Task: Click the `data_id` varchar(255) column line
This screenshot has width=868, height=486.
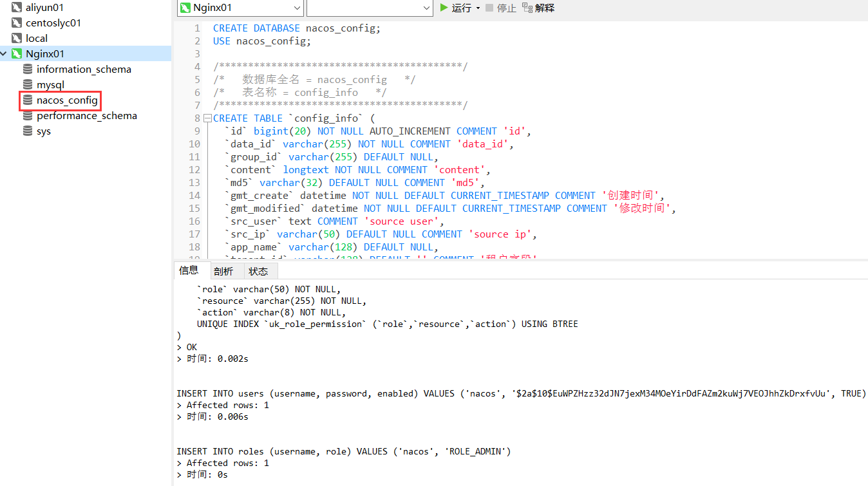Action: pyautogui.click(x=369, y=144)
